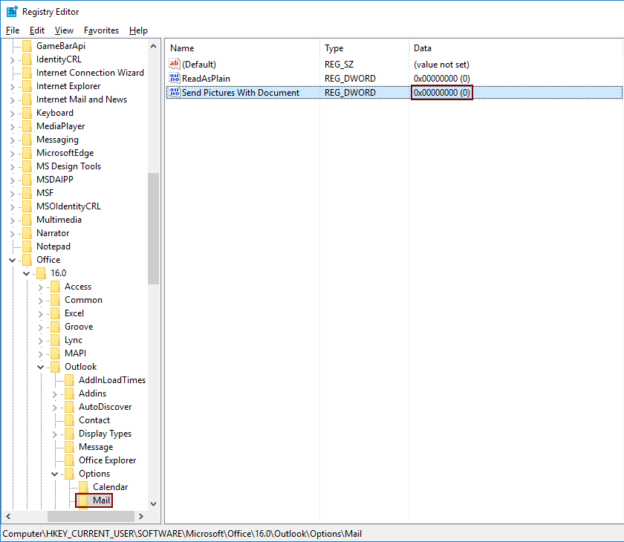The width and height of the screenshot is (624, 542).
Task: Select the MSOIdentityCRL key
Action: click(68, 207)
